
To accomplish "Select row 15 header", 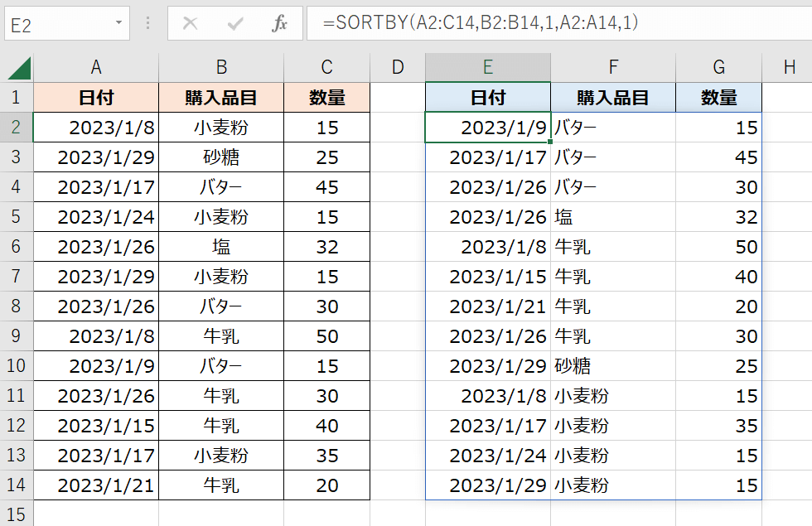I will (17, 514).
